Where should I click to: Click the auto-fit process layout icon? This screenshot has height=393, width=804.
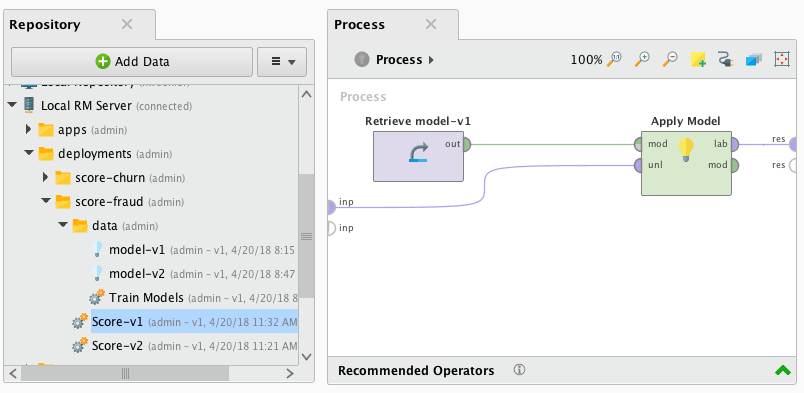pyautogui.click(x=781, y=60)
